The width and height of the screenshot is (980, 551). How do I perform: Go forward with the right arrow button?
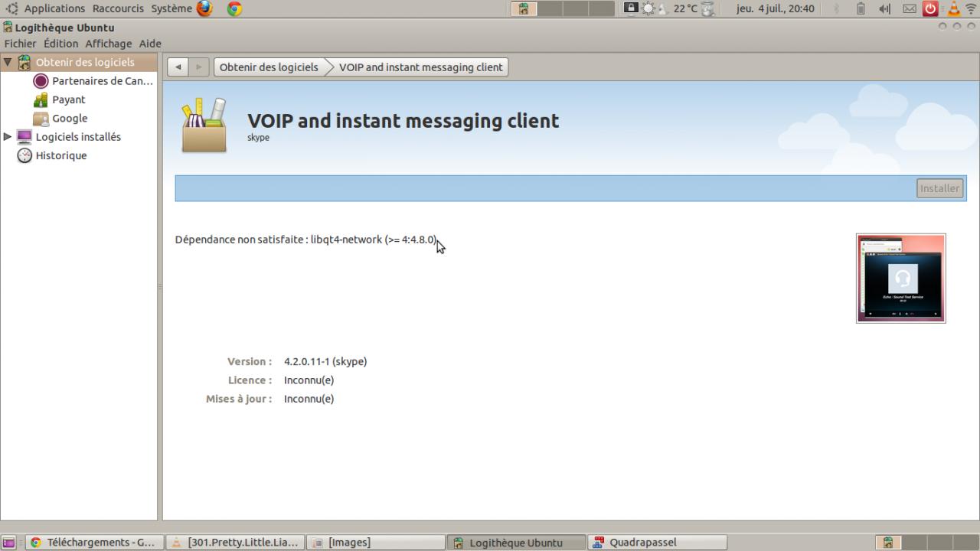coord(198,67)
